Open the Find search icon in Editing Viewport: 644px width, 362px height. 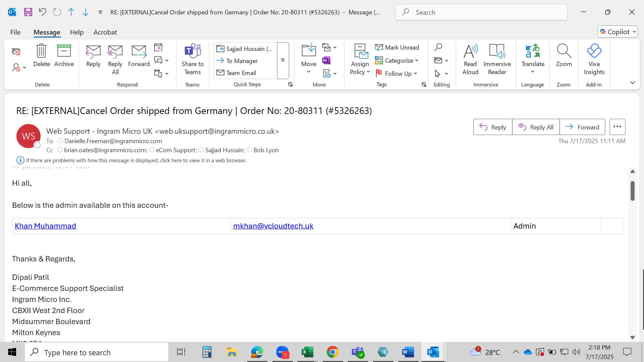438,47
